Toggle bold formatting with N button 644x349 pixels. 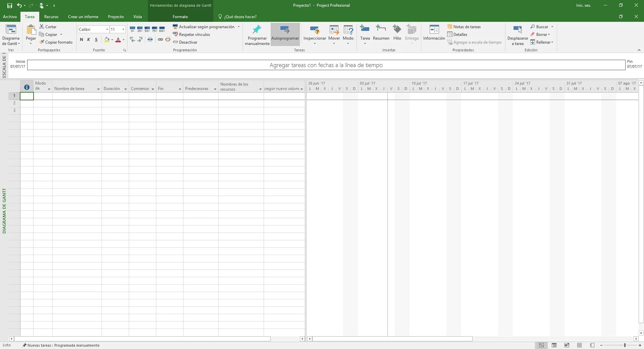click(x=81, y=40)
